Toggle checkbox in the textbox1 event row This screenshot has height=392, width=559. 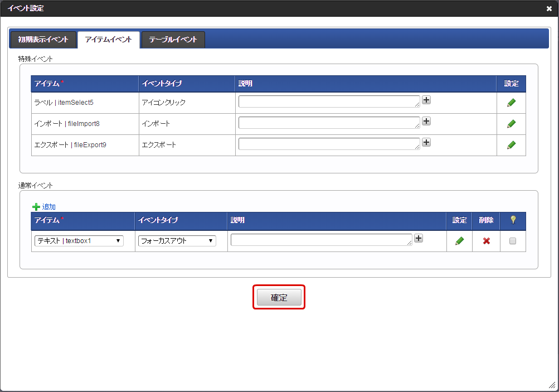pos(513,241)
